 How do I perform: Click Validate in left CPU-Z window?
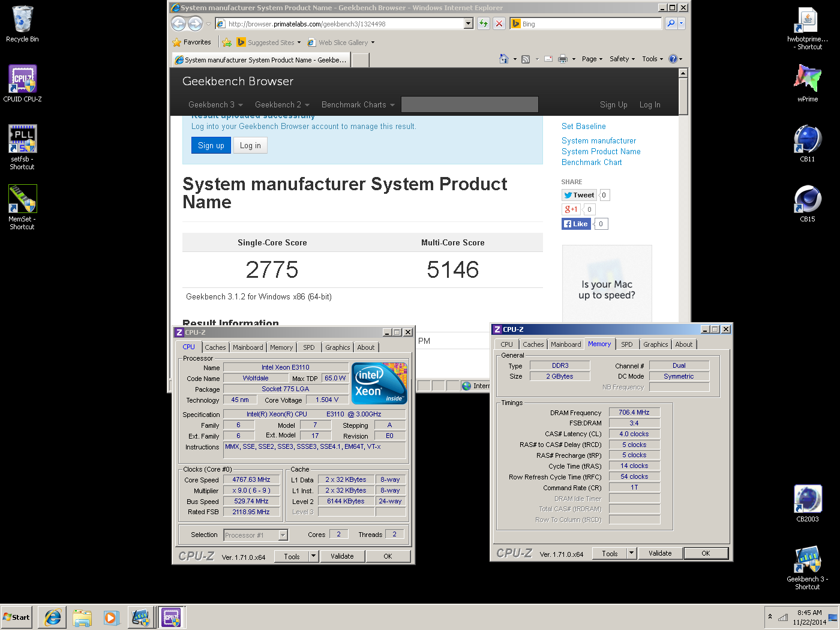pyautogui.click(x=342, y=556)
